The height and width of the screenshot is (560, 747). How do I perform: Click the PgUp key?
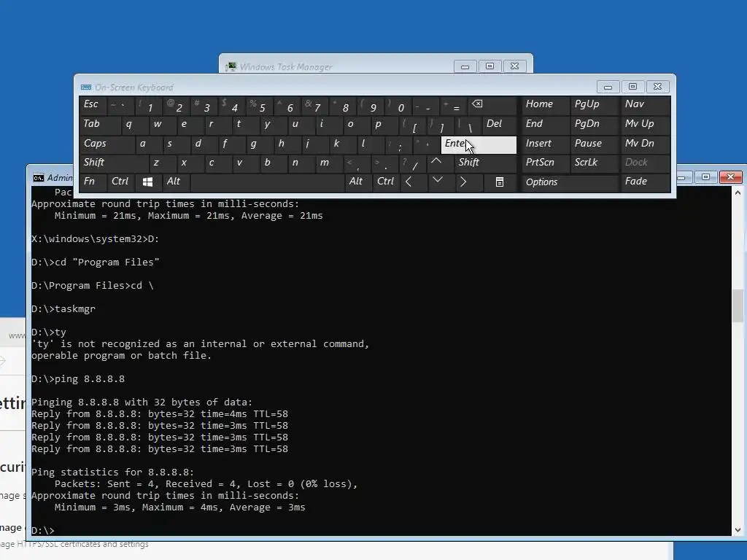pos(595,105)
